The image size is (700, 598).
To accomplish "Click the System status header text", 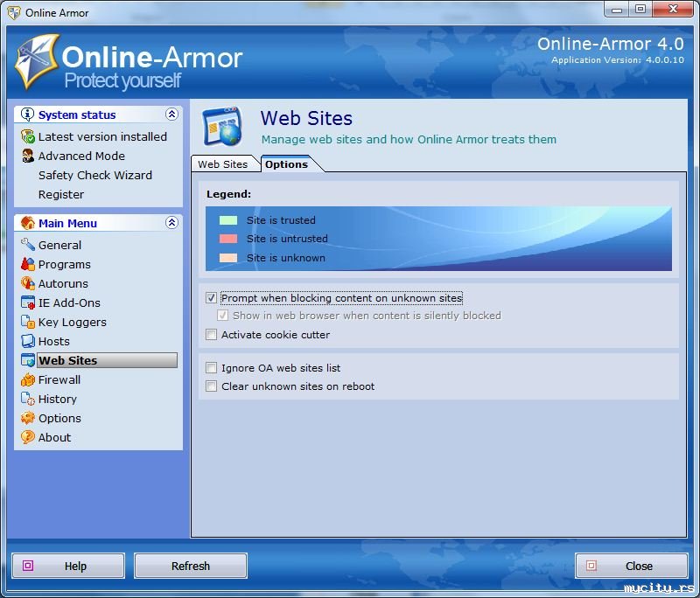I will (77, 115).
